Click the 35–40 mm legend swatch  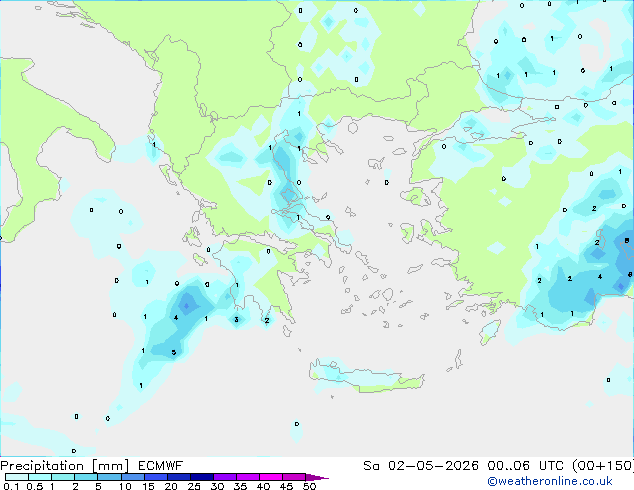[247, 477]
